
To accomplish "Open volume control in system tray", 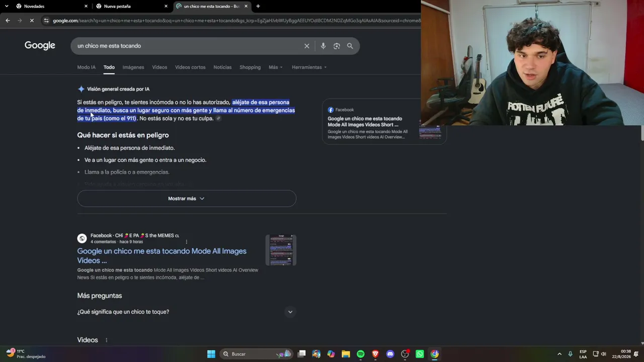I will [x=604, y=354].
